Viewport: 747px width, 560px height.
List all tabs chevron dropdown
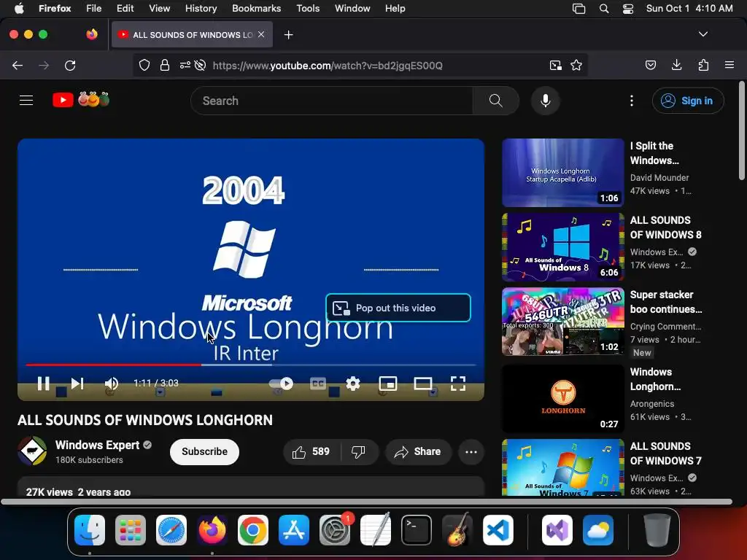703,34
